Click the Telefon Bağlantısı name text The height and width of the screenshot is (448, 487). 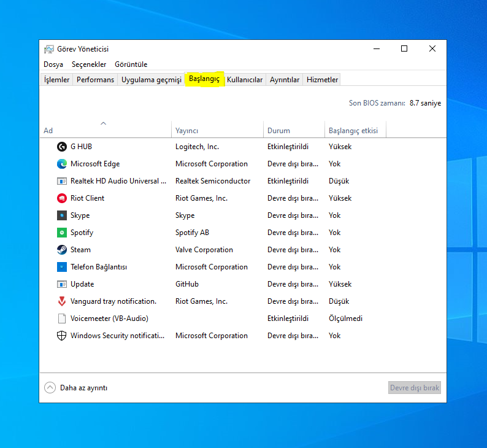99,267
